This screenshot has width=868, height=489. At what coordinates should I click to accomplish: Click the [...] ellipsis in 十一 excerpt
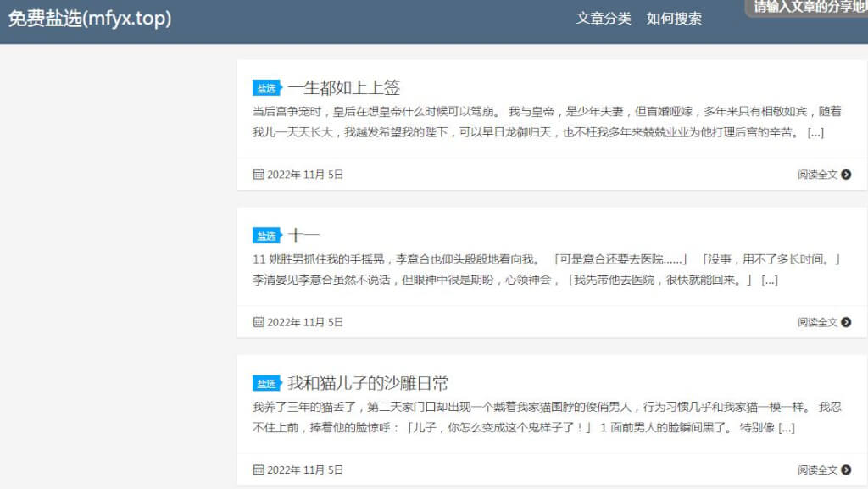click(x=770, y=281)
